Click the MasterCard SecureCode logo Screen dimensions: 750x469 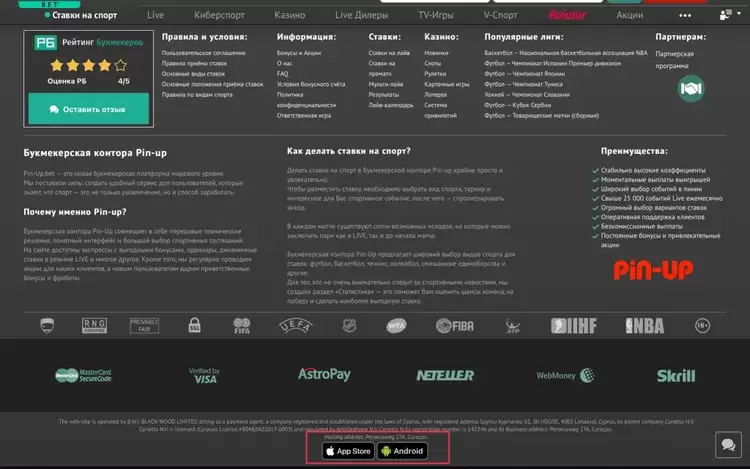[x=83, y=375]
